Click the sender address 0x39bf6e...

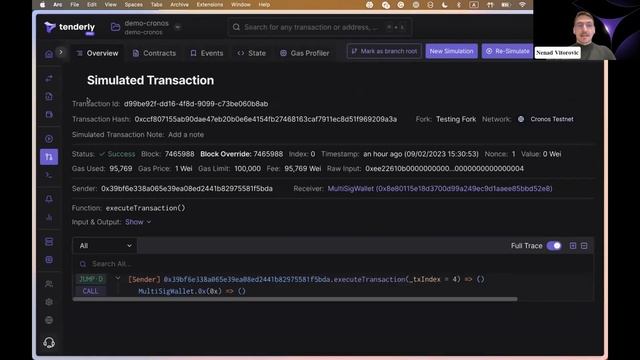187,189
